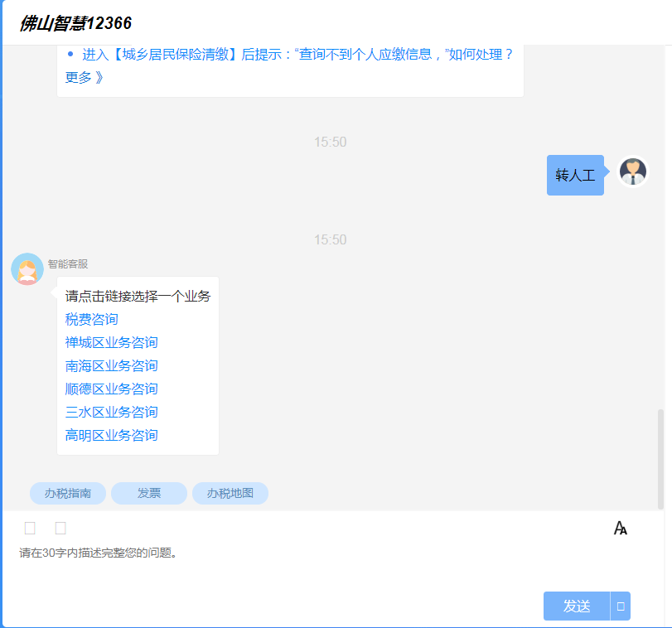Select the 发票 quick tab
The image size is (672, 628).
[x=149, y=494]
